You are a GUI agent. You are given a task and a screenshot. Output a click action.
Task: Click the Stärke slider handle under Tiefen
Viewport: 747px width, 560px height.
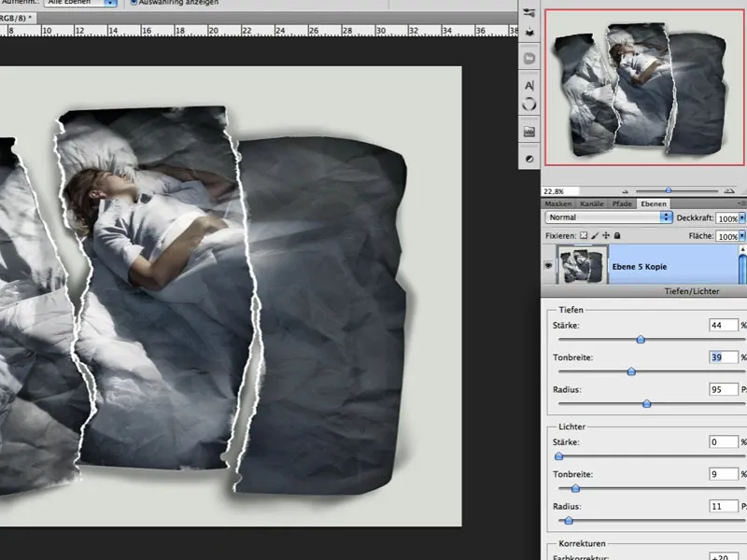[641, 339]
